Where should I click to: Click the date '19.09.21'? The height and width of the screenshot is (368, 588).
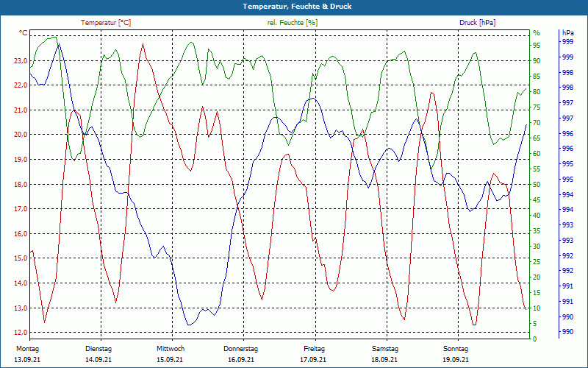(x=456, y=360)
